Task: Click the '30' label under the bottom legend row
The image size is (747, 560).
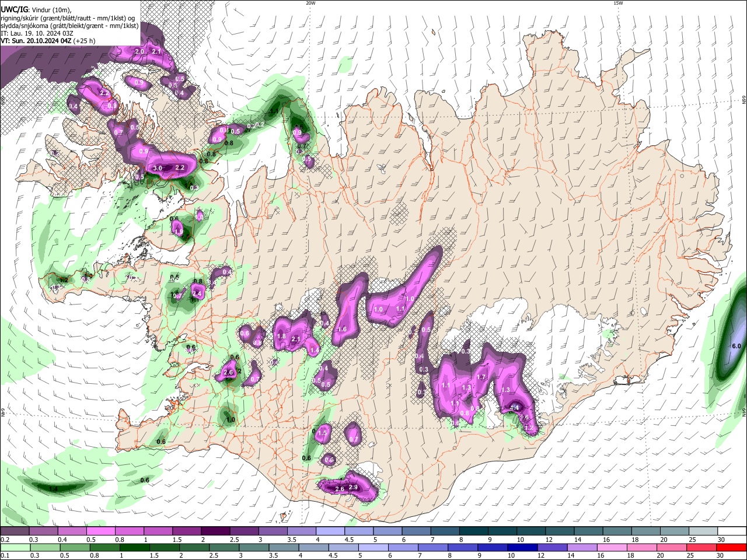Action: tap(721, 555)
